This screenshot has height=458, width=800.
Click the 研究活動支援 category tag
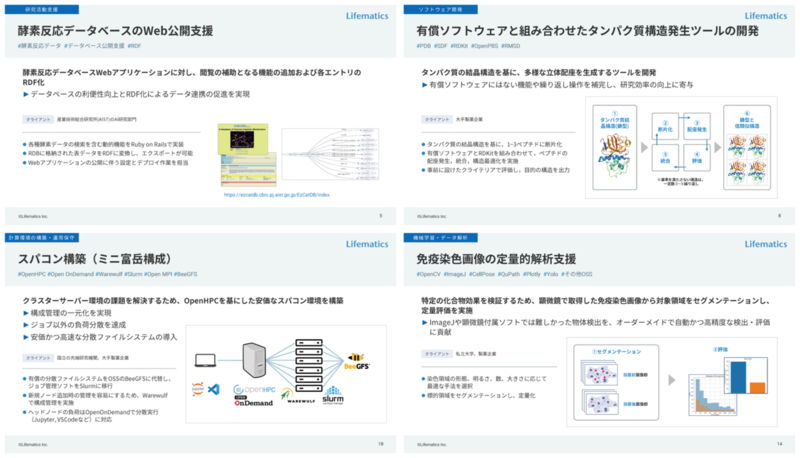[42, 9]
